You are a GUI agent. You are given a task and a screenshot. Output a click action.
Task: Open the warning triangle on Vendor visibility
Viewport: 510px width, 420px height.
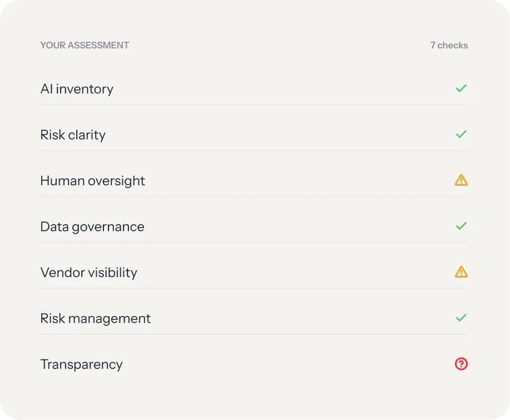tap(461, 272)
